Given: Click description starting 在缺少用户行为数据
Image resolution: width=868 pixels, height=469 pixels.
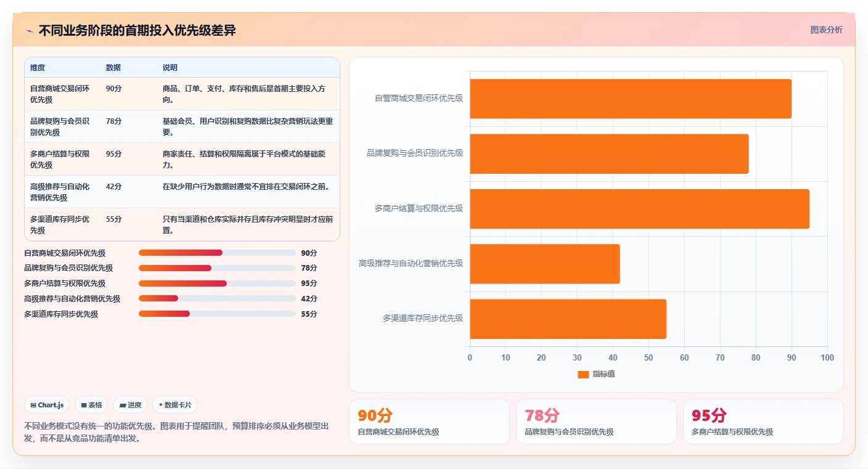Looking at the screenshot, I should 246,187.
